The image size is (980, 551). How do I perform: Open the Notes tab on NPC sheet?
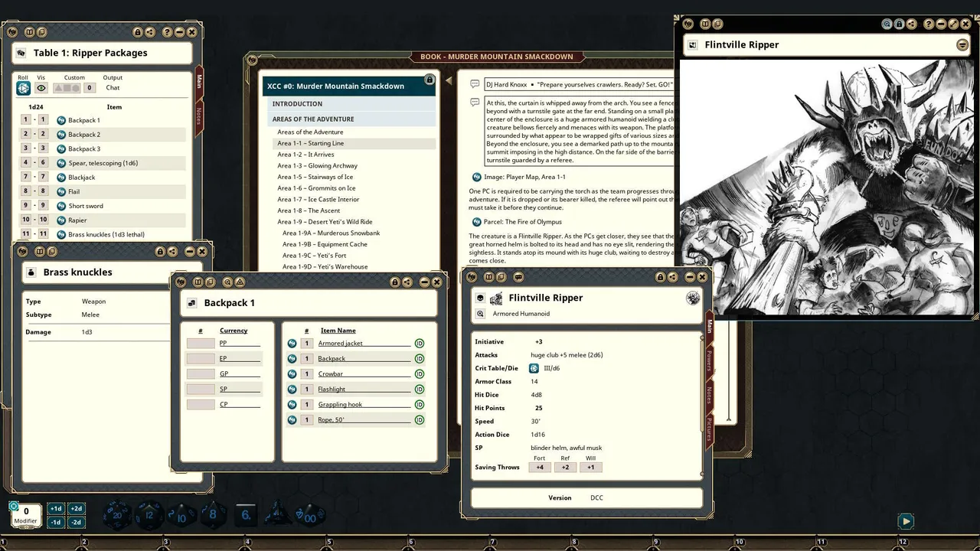tap(709, 396)
